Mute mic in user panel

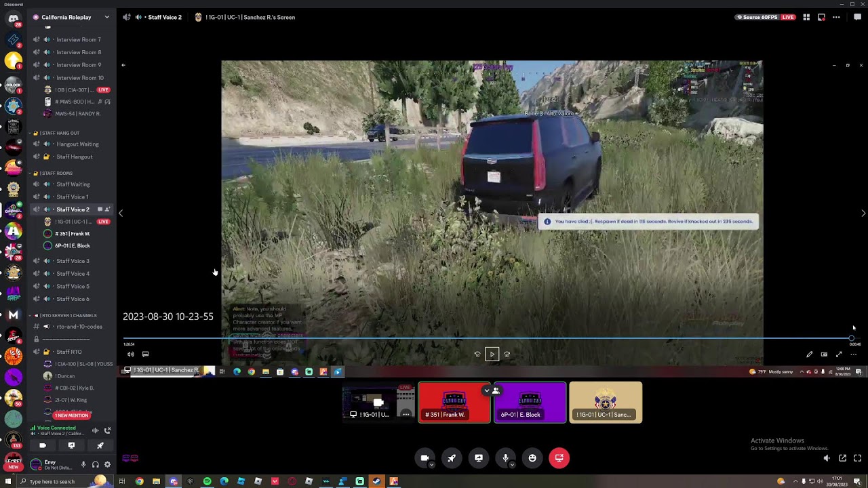(x=83, y=464)
